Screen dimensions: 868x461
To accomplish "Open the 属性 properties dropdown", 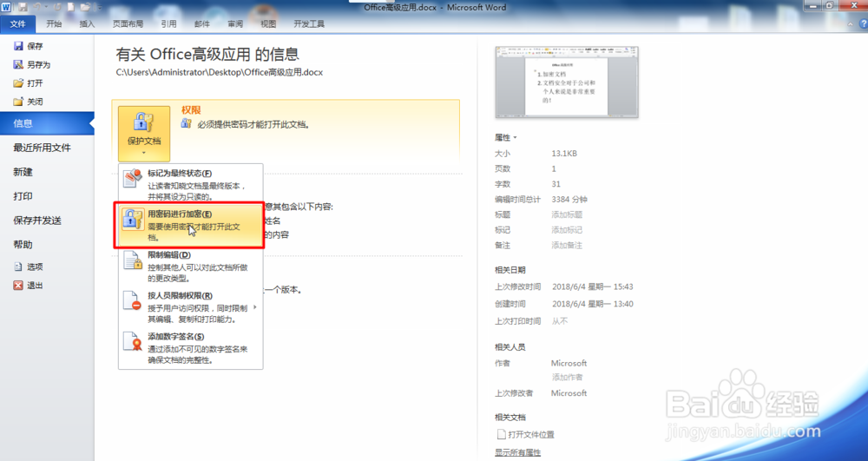I will (506, 137).
